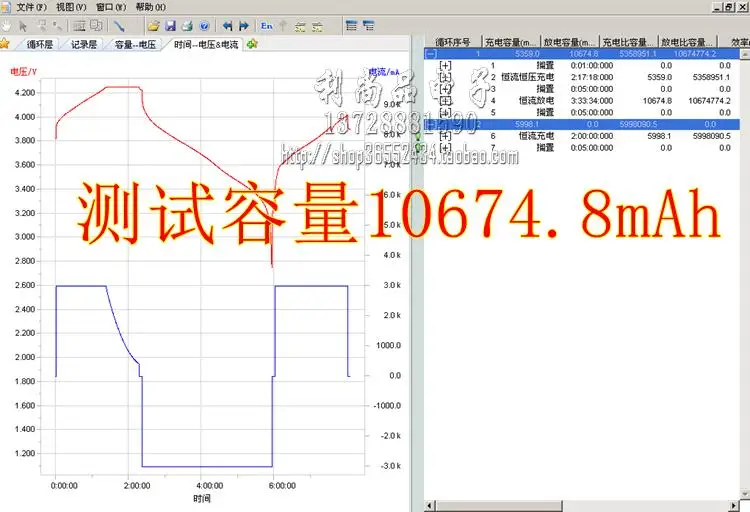This screenshot has height=512, width=750.
Task: Click the 5358951.1 value in step 2
Action: pos(711,77)
